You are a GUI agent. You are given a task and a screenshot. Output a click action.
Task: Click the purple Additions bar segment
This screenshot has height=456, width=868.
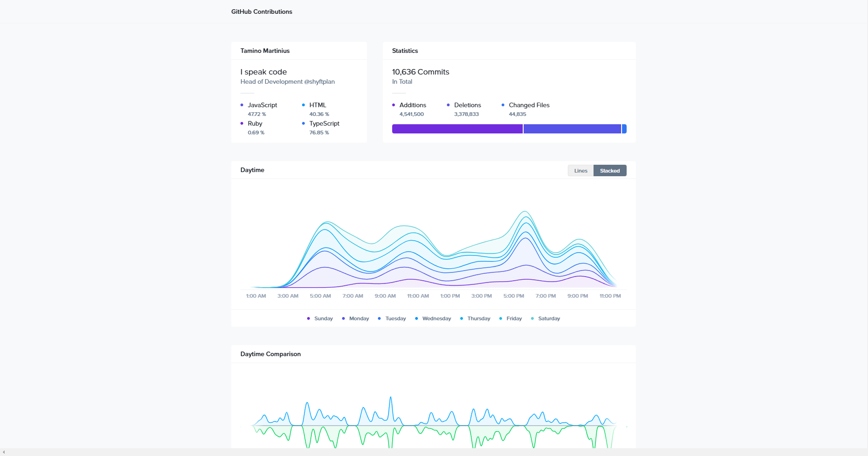457,129
